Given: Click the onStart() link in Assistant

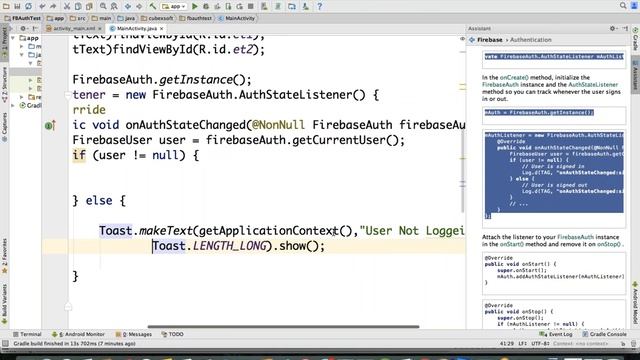Looking at the screenshot, I should click(511, 244).
